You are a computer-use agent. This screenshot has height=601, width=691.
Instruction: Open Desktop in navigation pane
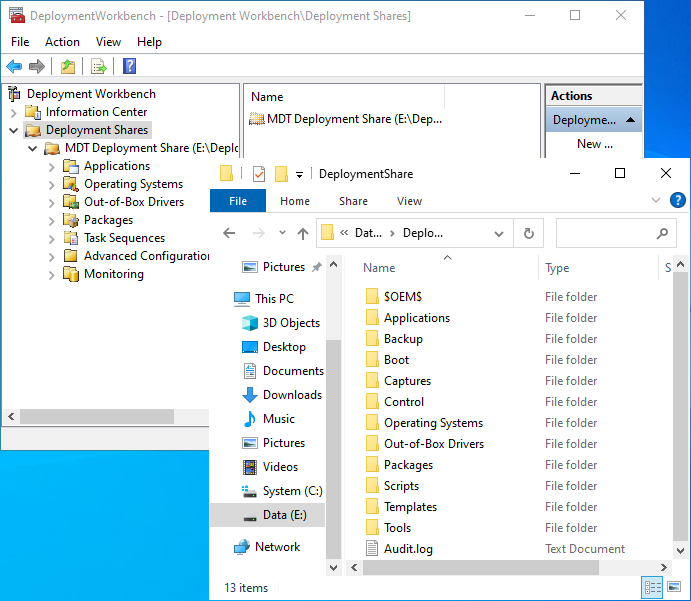284,347
